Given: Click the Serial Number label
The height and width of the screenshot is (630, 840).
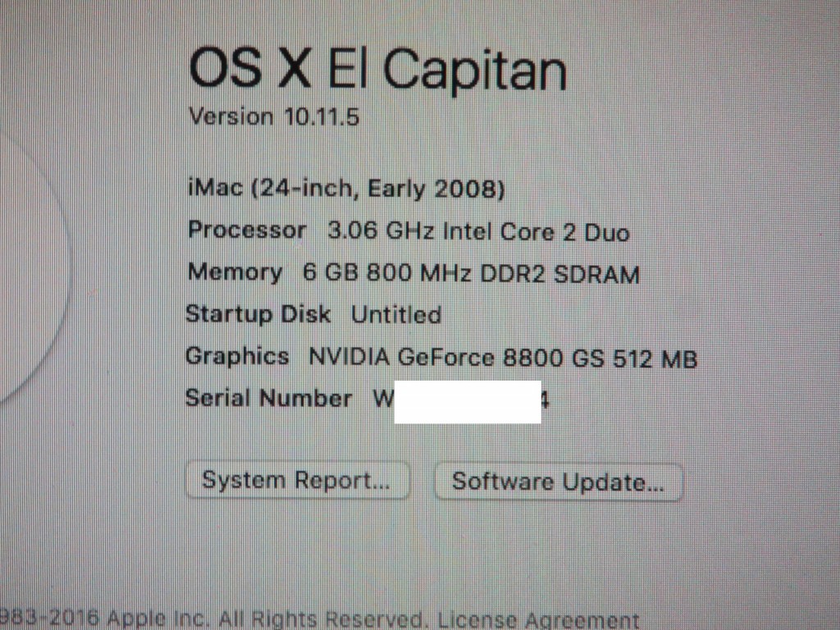Looking at the screenshot, I should pyautogui.click(x=268, y=398).
